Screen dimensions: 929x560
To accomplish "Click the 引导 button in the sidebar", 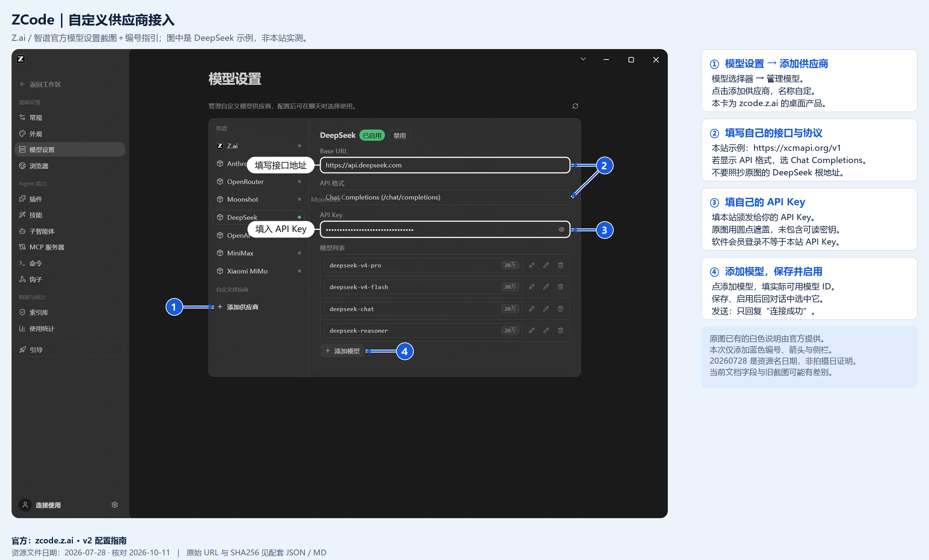I will click(x=70, y=350).
